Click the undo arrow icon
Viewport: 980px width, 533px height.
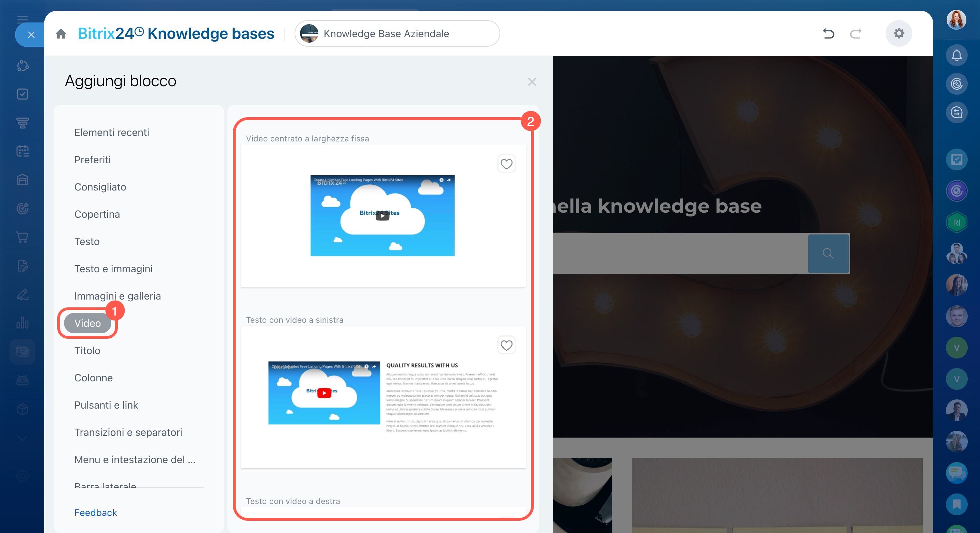(828, 33)
